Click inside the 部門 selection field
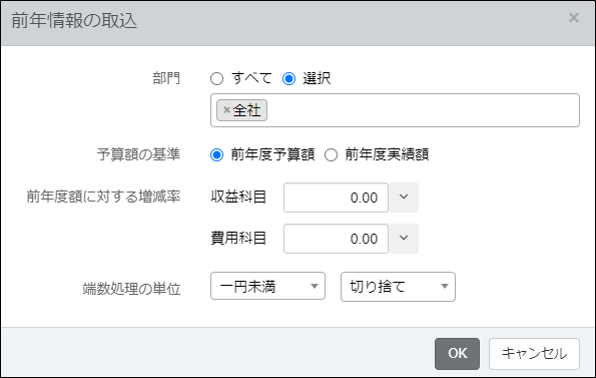The width and height of the screenshot is (596, 378). (395, 110)
